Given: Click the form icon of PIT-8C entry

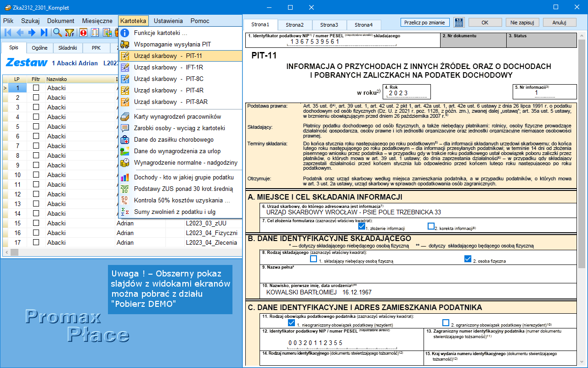Looking at the screenshot, I should tap(124, 79).
